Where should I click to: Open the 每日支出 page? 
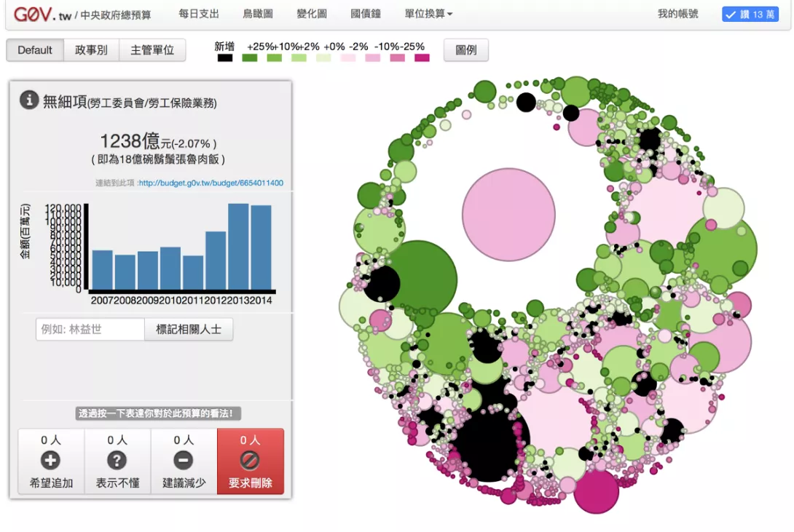point(198,14)
